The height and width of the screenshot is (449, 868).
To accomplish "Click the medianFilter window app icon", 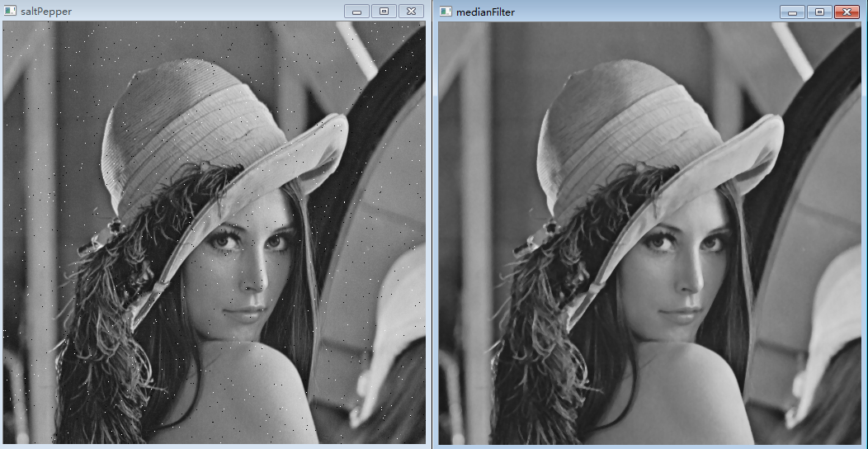I will [x=446, y=12].
